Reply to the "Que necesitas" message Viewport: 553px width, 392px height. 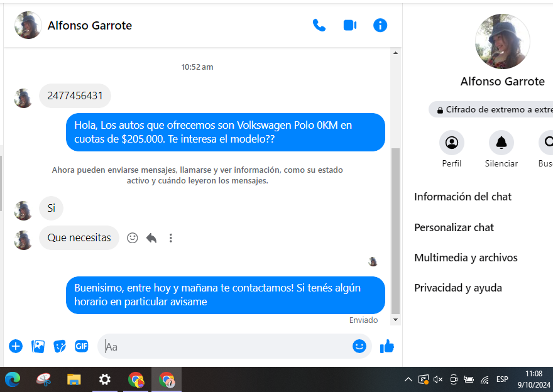[x=151, y=238]
